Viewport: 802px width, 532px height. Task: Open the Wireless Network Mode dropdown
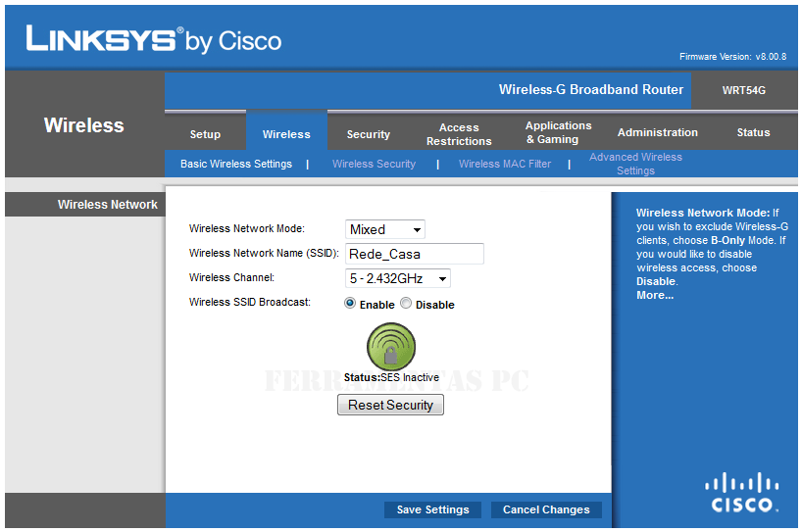tap(385, 229)
